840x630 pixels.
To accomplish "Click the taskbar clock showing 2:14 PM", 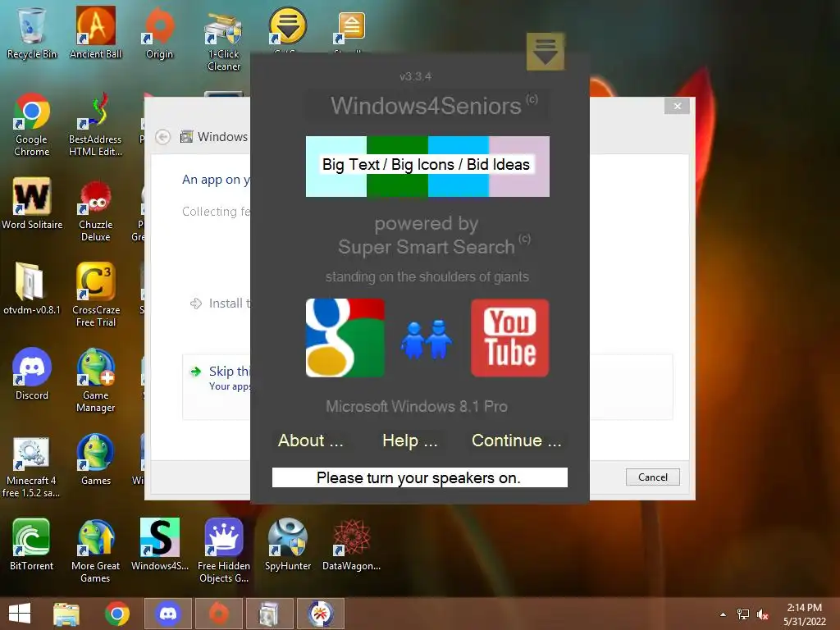I will 804,614.
